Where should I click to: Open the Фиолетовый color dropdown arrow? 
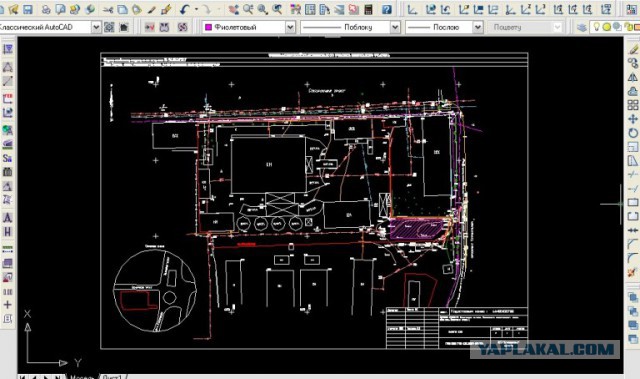[290, 27]
